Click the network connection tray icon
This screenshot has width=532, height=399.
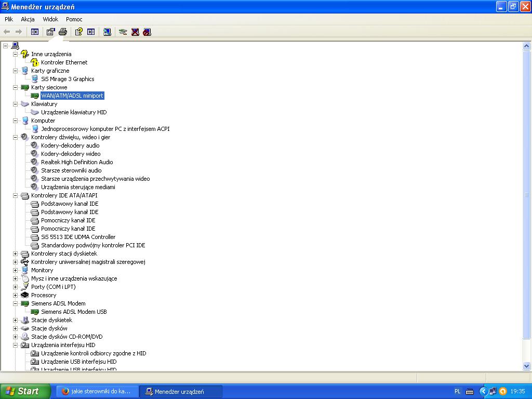coord(493,391)
